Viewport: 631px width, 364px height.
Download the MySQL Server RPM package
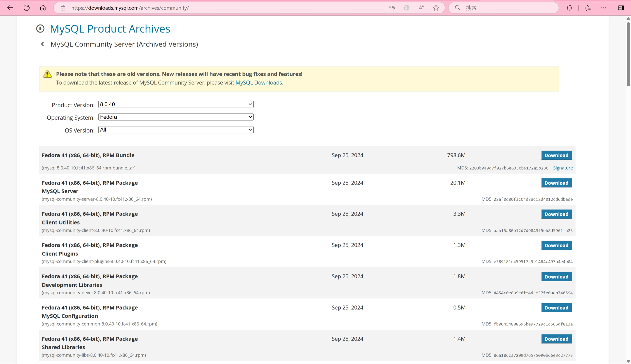pyautogui.click(x=556, y=183)
